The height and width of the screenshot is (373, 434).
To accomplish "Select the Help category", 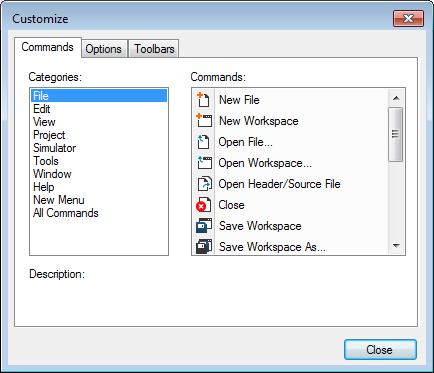I will (x=99, y=187).
